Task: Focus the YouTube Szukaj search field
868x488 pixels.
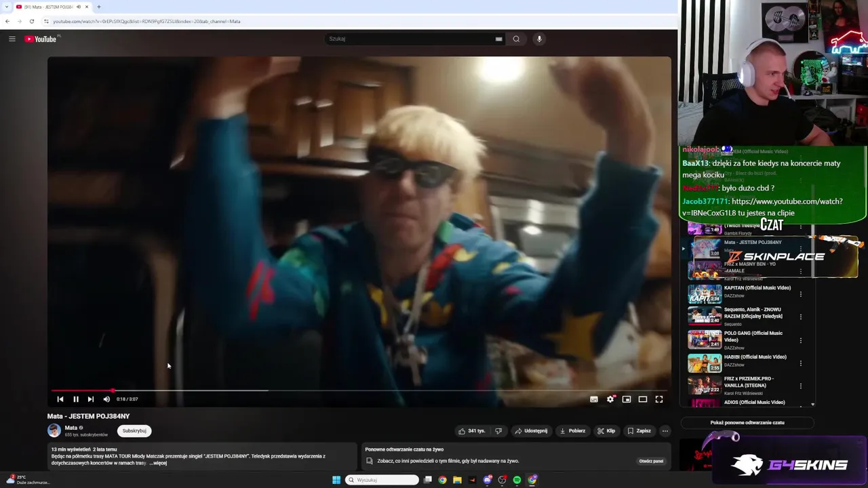Action: 410,39
